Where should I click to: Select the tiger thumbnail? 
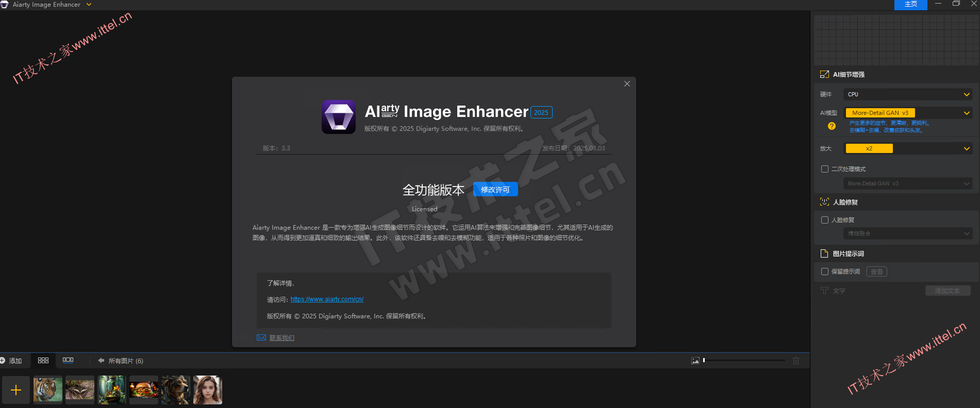click(48, 390)
